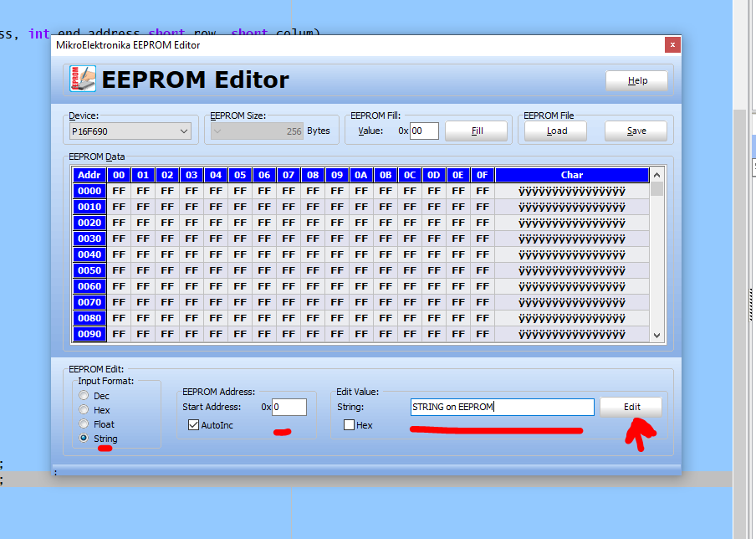
Task: Save the EEPROM file
Action: point(636,131)
